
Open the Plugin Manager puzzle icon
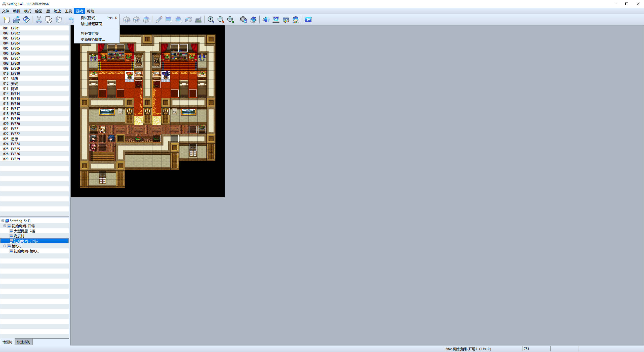[253, 20]
